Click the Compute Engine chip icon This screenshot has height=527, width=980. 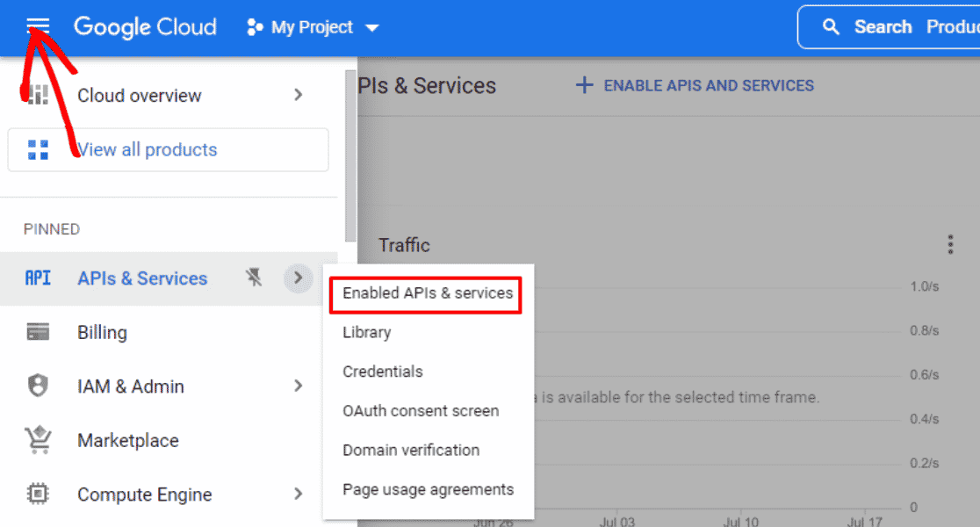pyautogui.click(x=38, y=494)
